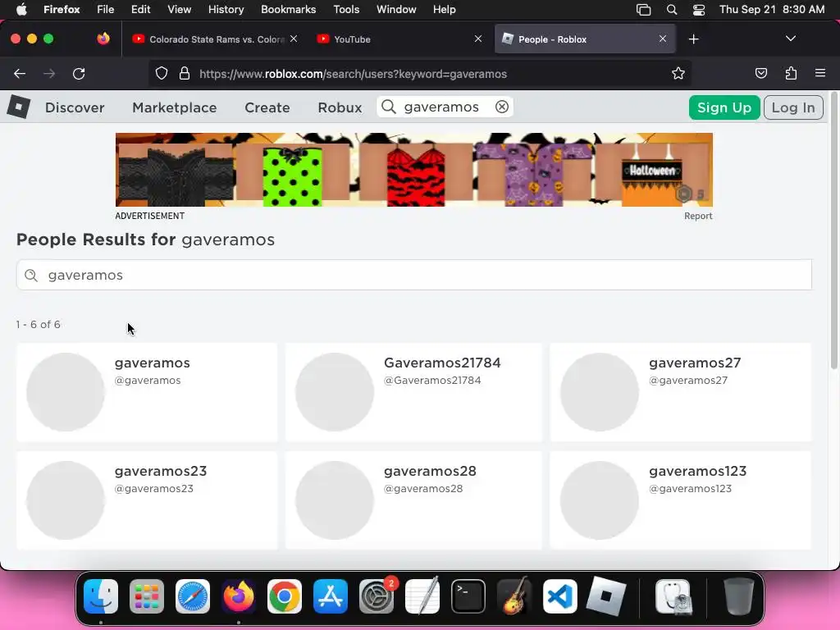840x630 pixels.
Task: Open the Marketplace link
Action: [x=174, y=107]
